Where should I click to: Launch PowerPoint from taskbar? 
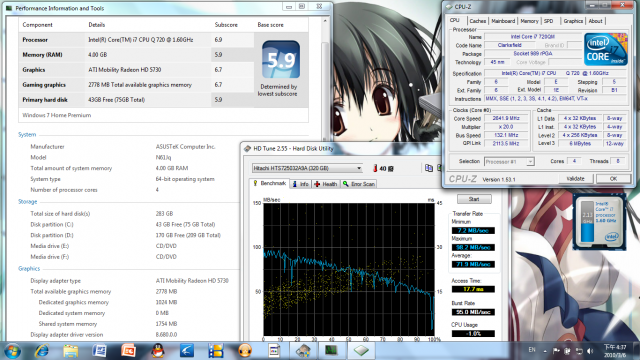[129, 351]
